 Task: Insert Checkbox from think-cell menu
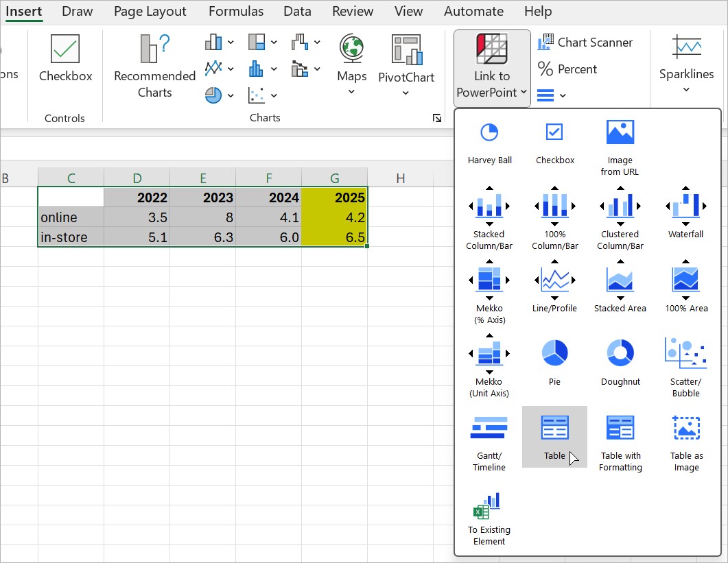(554, 142)
